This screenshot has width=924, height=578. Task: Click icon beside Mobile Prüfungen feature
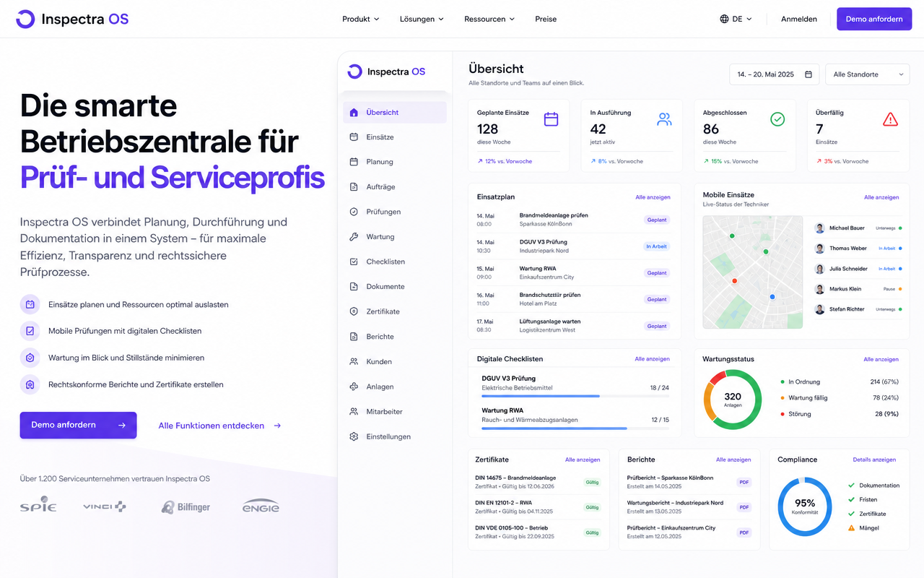(30, 331)
